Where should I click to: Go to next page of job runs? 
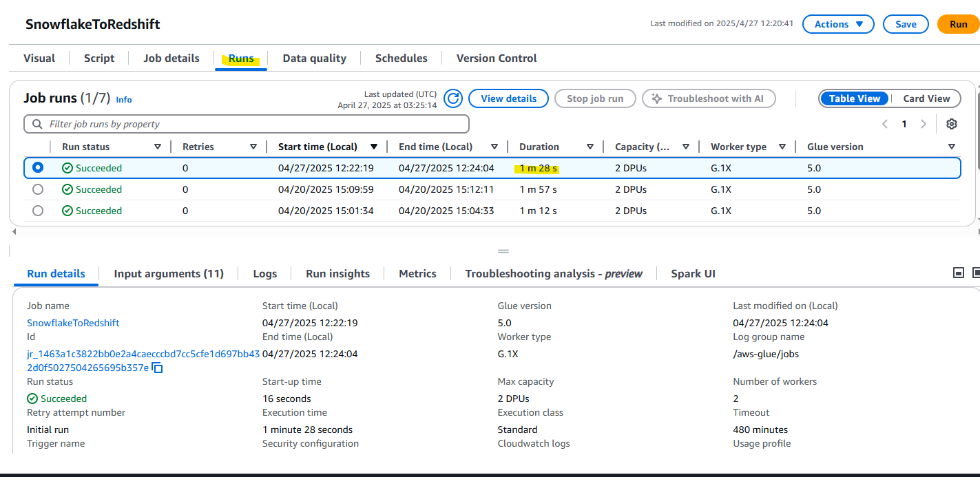coord(924,124)
